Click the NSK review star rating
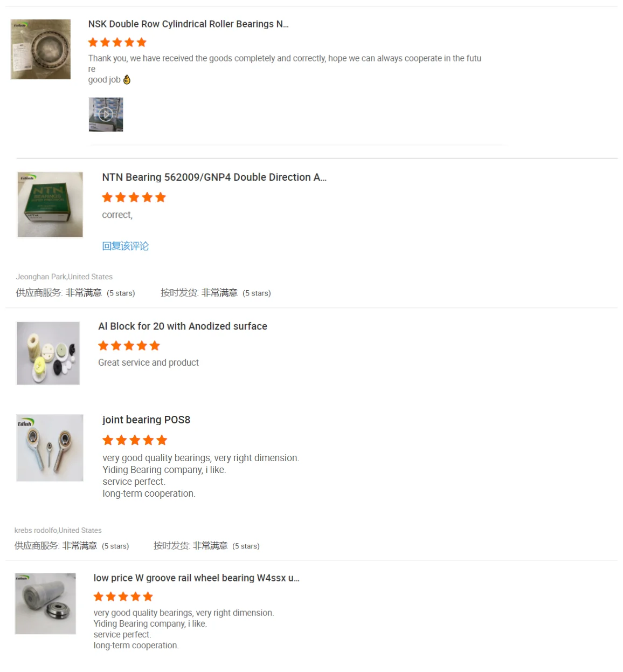 tap(117, 42)
